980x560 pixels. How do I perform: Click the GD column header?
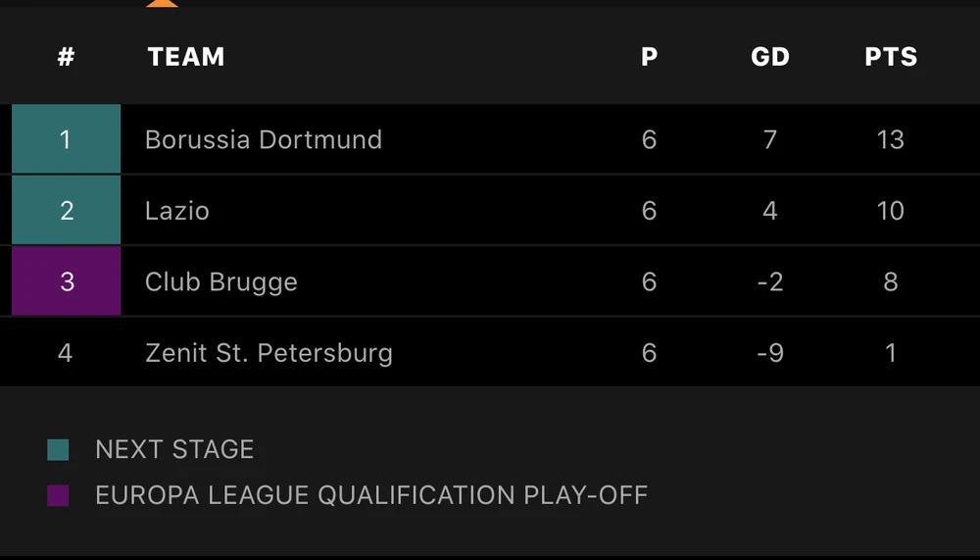point(769,57)
